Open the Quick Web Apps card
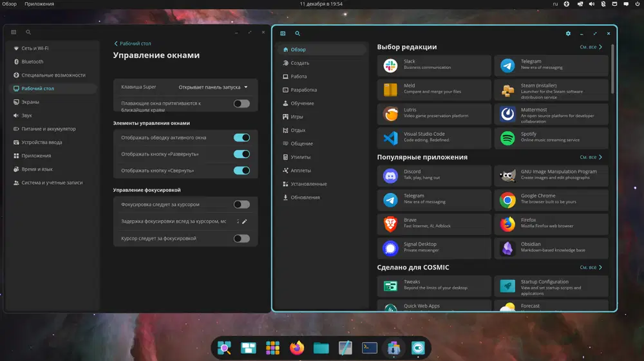Image resolution: width=644 pixels, height=361 pixels. click(x=434, y=305)
